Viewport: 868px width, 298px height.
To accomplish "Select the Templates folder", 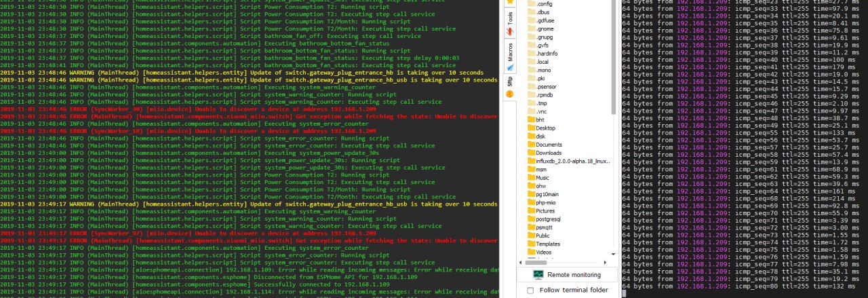I will click(544, 243).
